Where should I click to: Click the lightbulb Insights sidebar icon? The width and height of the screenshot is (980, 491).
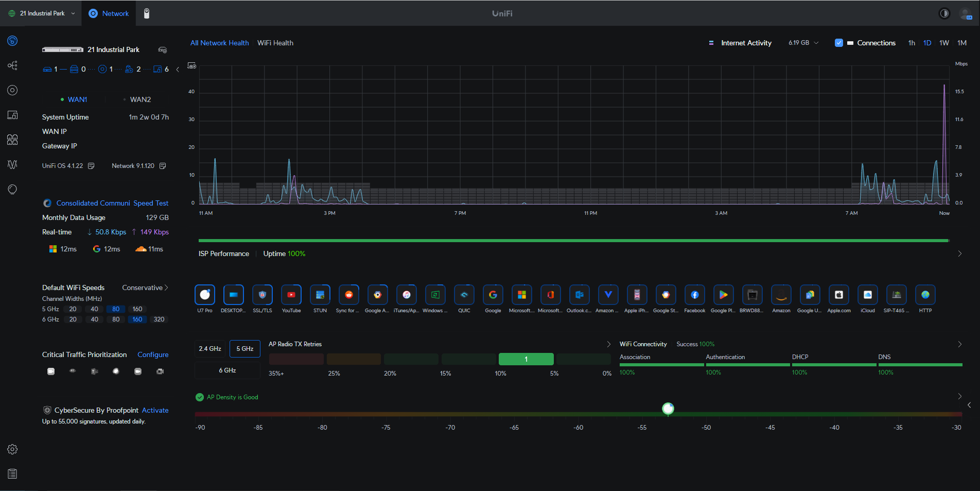[12, 189]
